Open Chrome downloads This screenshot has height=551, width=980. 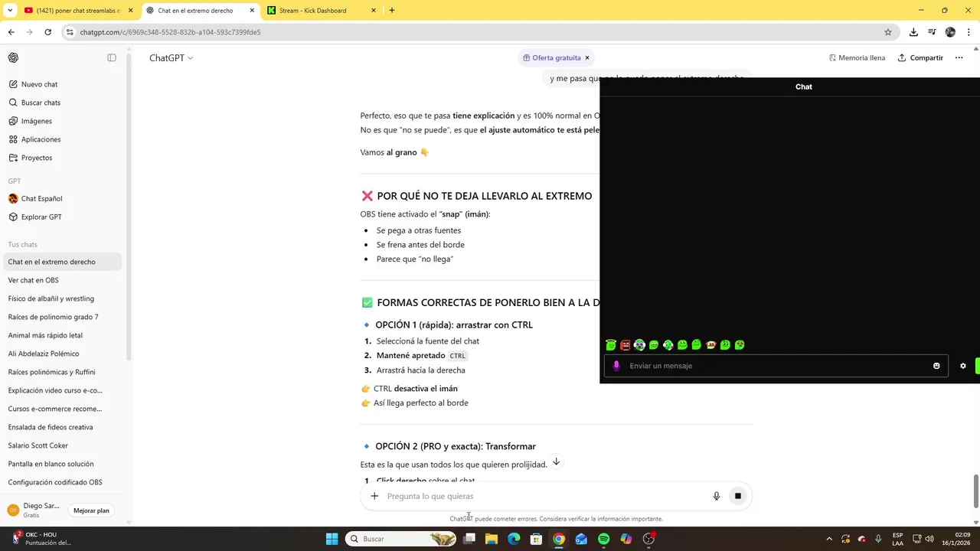click(x=913, y=32)
